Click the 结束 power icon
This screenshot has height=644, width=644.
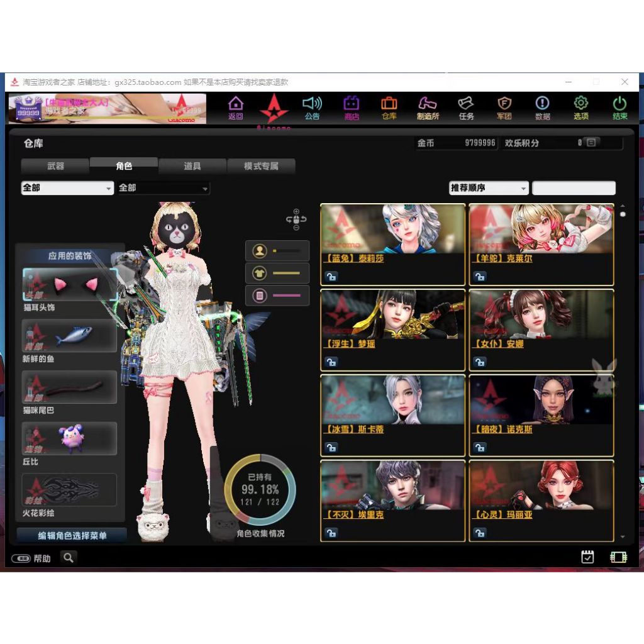pyautogui.click(x=620, y=107)
